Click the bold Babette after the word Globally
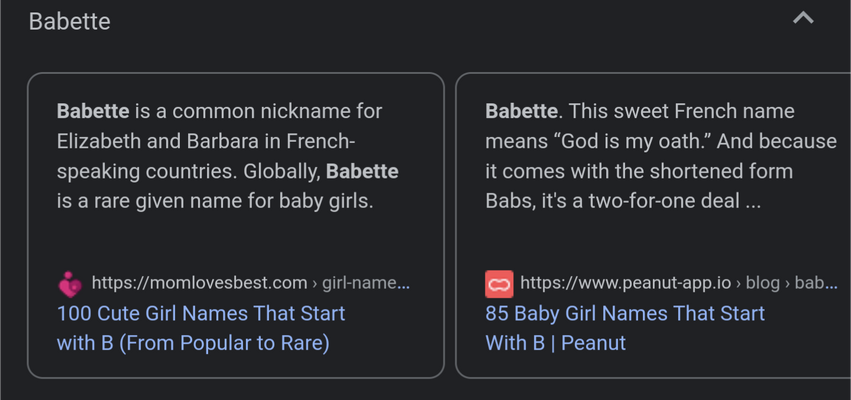 (362, 172)
